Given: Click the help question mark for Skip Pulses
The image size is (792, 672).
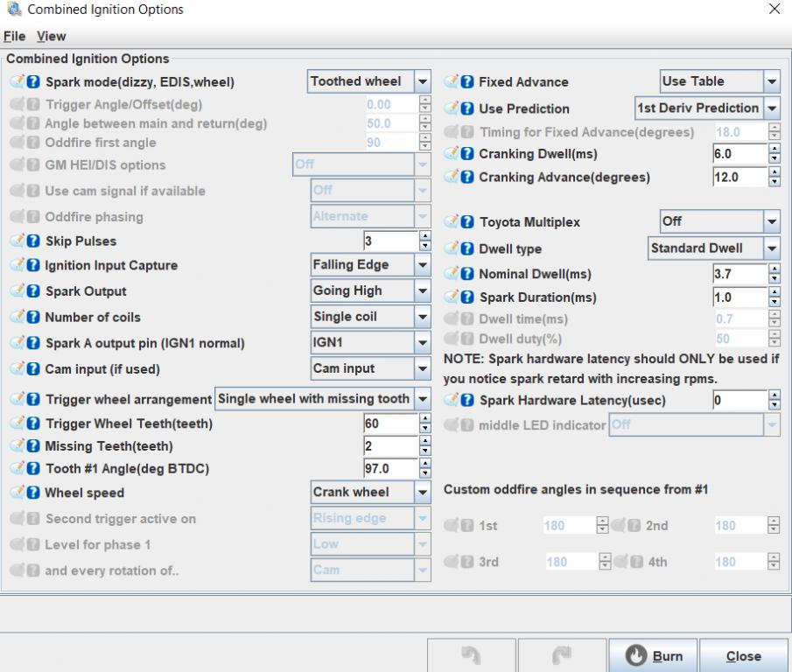Looking at the screenshot, I should pos(33,241).
